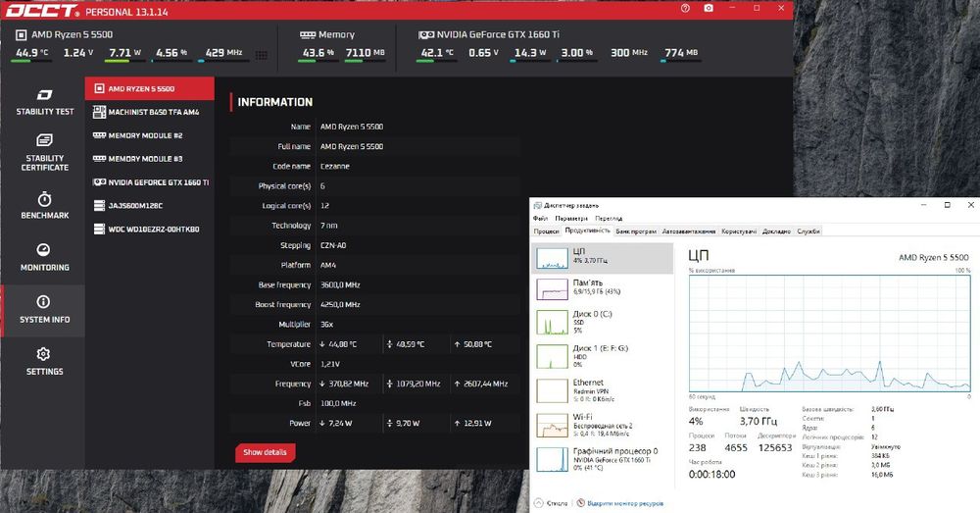Take a screenshot with OCCT camera icon
The height and width of the screenshot is (513, 980).
pos(709,8)
